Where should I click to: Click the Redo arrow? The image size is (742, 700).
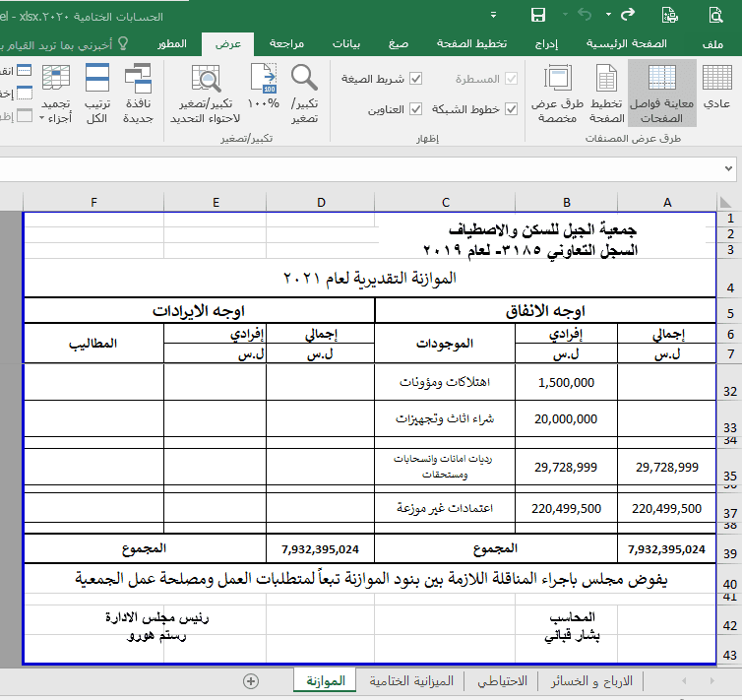click(628, 15)
